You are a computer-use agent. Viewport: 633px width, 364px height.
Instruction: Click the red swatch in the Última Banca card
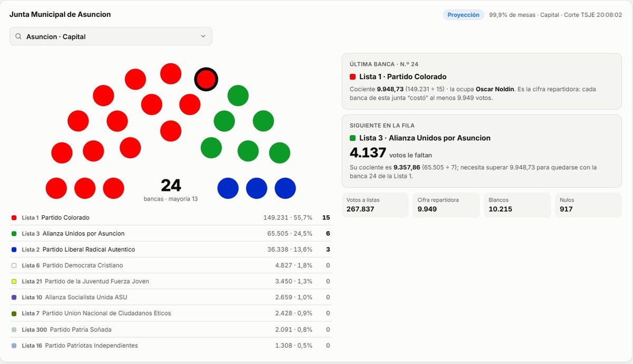353,77
